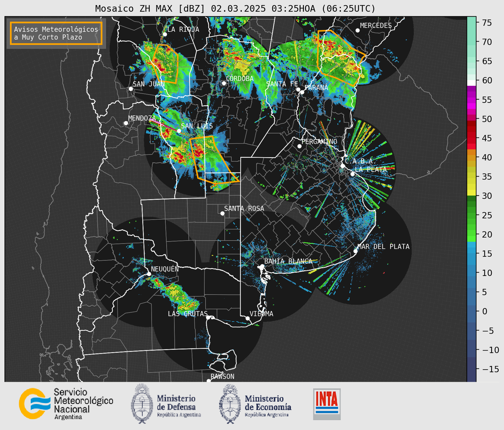504x430 pixels.
Task: Click the yellow 30–35 dBZ band in the colorbar
Action: [x=471, y=186]
